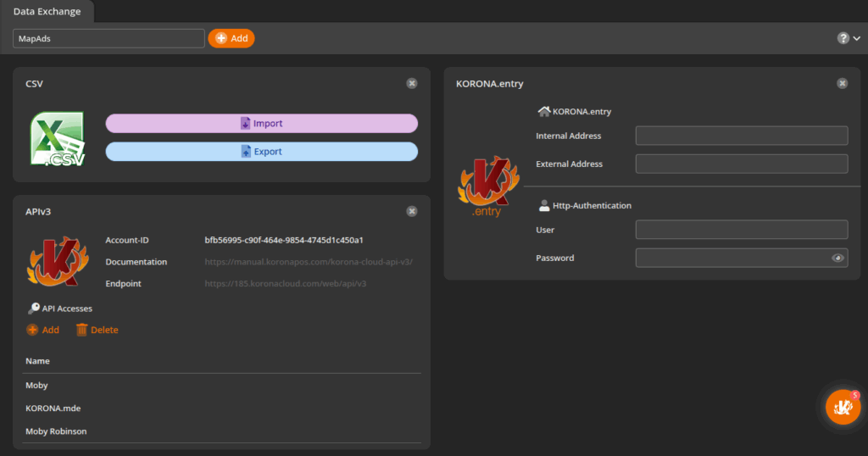Click the plus icon next to API Add
The image size is (868, 456).
point(32,330)
